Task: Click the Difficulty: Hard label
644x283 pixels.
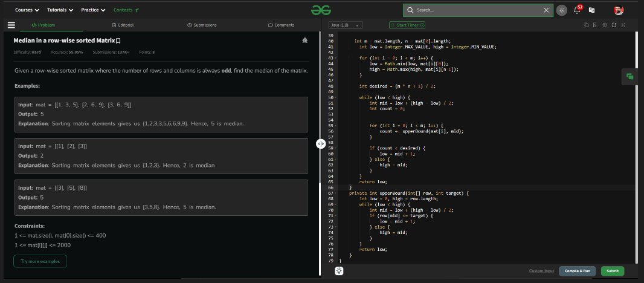Action: click(x=27, y=52)
